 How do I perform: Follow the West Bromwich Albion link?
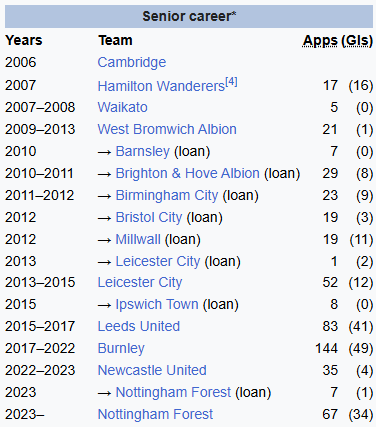[167, 129]
